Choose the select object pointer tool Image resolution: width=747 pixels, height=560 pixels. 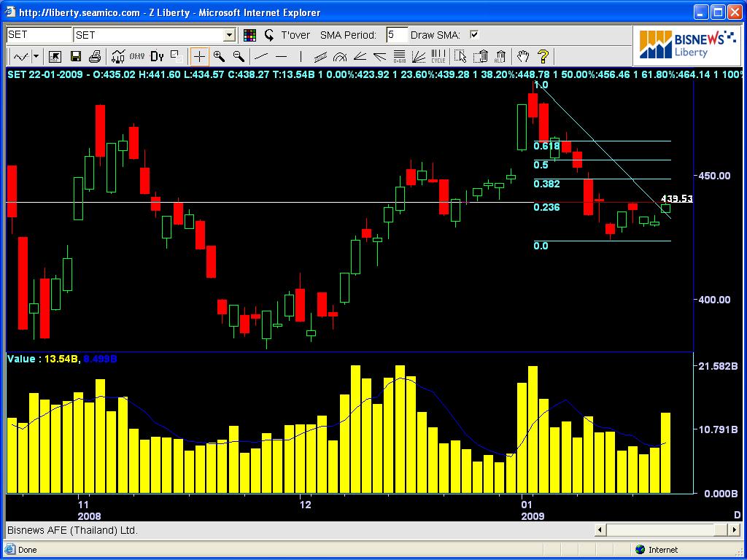point(460,57)
